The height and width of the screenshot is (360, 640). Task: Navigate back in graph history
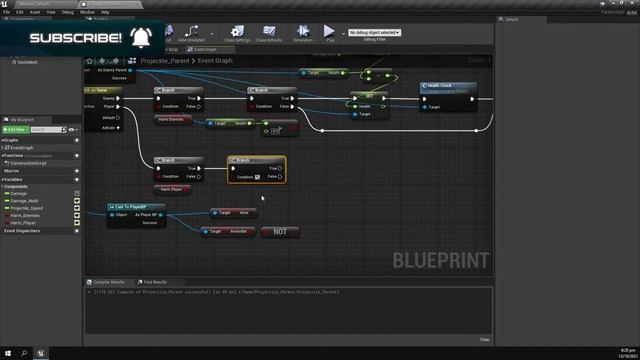(x=102, y=61)
